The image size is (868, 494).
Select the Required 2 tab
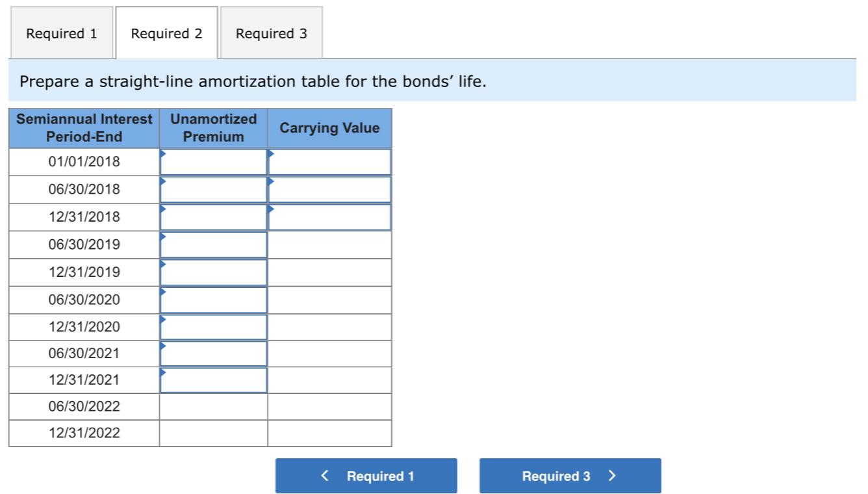(167, 33)
